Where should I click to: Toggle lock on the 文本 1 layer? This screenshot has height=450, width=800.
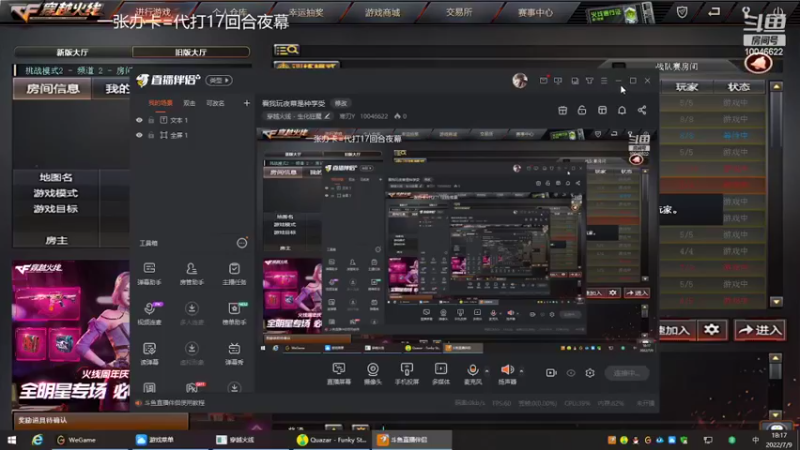click(151, 120)
